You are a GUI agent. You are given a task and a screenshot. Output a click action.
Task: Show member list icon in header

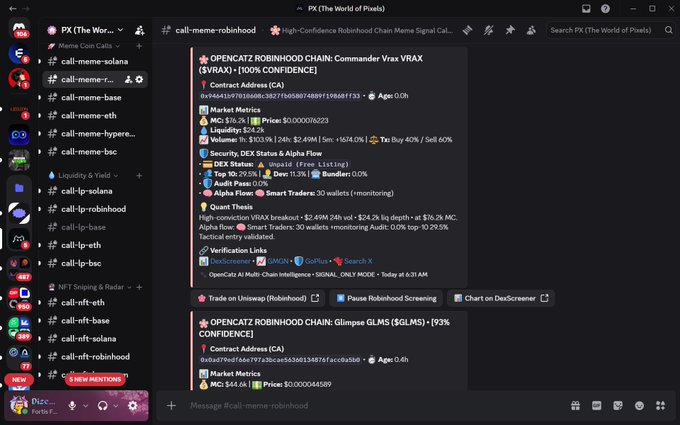(x=531, y=30)
